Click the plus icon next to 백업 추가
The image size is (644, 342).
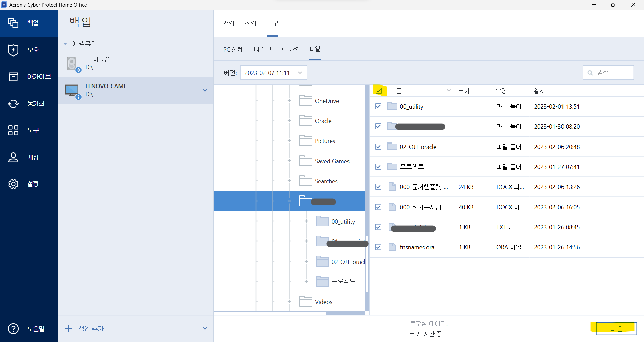68,328
